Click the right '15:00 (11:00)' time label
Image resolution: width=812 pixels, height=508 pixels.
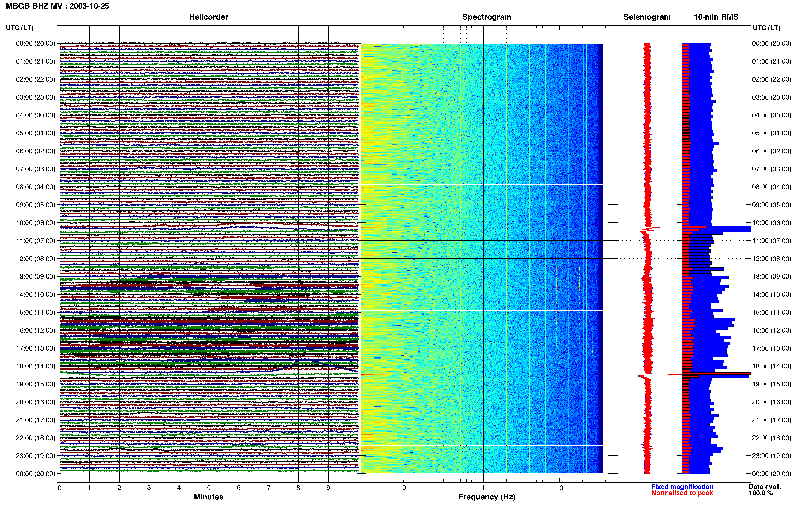(x=772, y=313)
